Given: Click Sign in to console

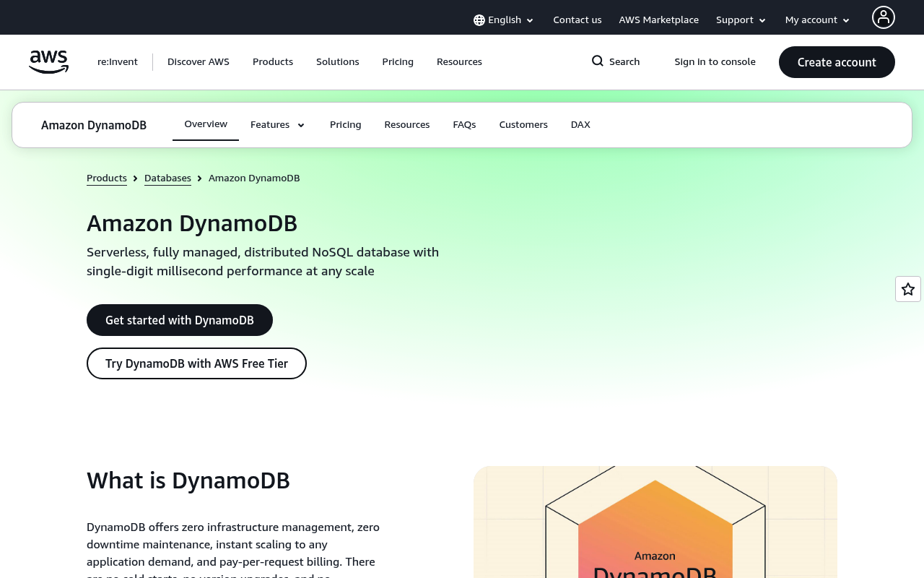Looking at the screenshot, I should tap(715, 62).
